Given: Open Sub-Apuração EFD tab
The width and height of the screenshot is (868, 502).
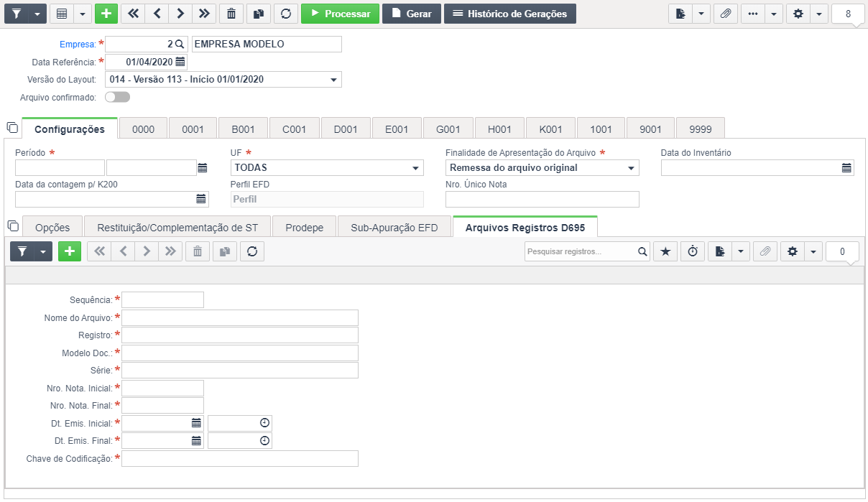Looking at the screenshot, I should (x=394, y=227).
